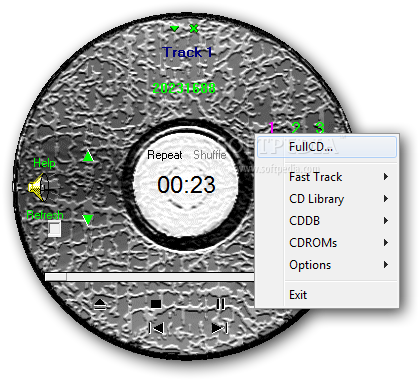This screenshot has height=381, width=420.
Task: Click the eject button
Action: 100,304
